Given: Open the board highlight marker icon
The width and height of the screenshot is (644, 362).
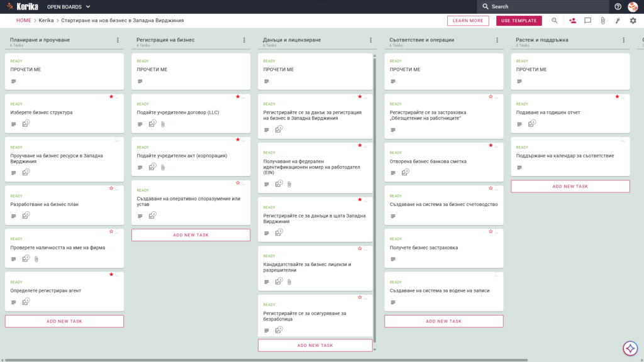Looking at the screenshot, I should tap(618, 21).
